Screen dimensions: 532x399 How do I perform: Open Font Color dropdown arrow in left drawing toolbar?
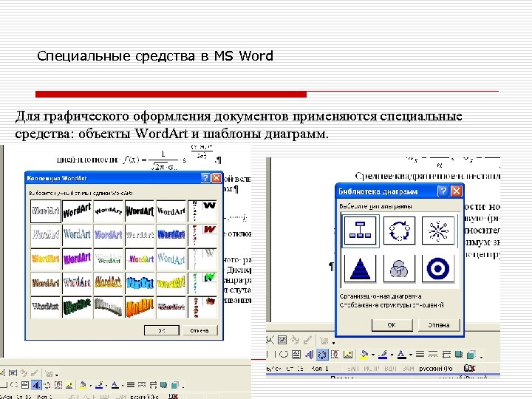[123, 386]
